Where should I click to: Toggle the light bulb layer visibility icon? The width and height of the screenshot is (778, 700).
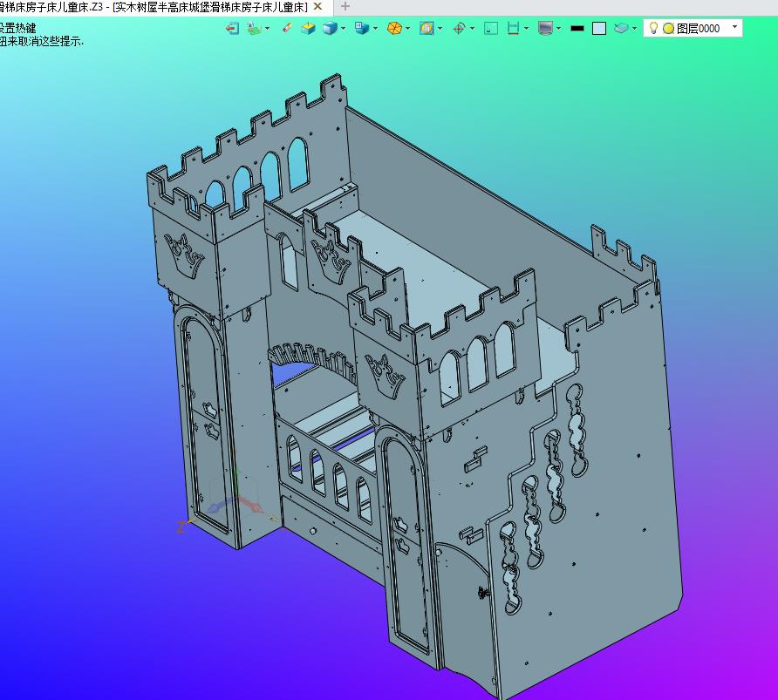coord(653,28)
